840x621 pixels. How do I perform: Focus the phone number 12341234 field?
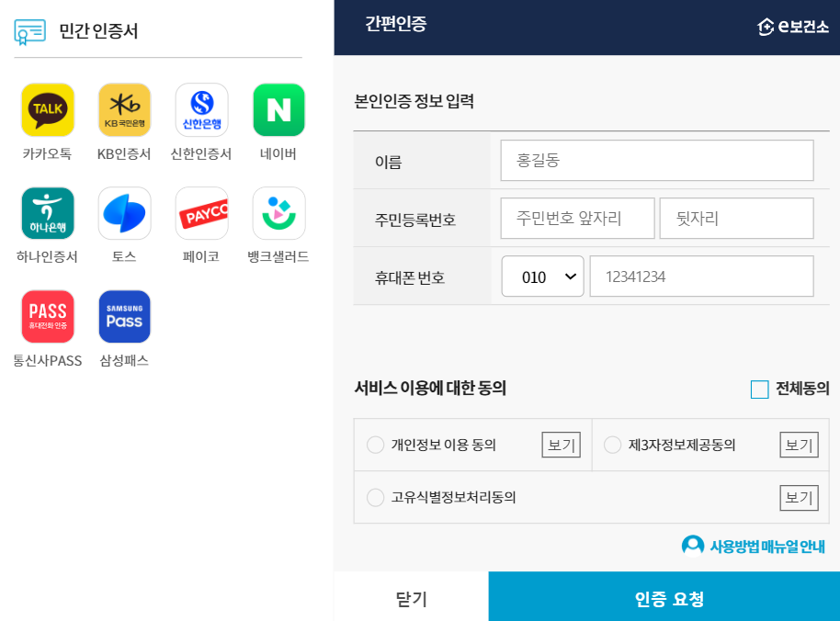[x=702, y=277]
